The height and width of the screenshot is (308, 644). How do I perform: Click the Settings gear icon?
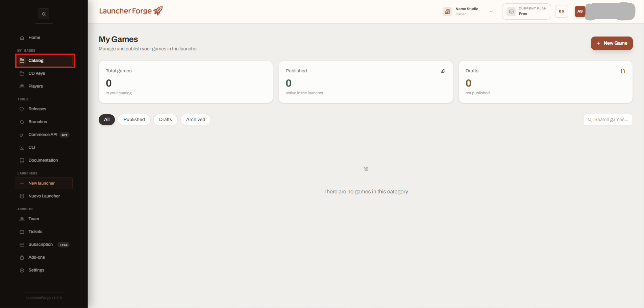tap(22, 270)
